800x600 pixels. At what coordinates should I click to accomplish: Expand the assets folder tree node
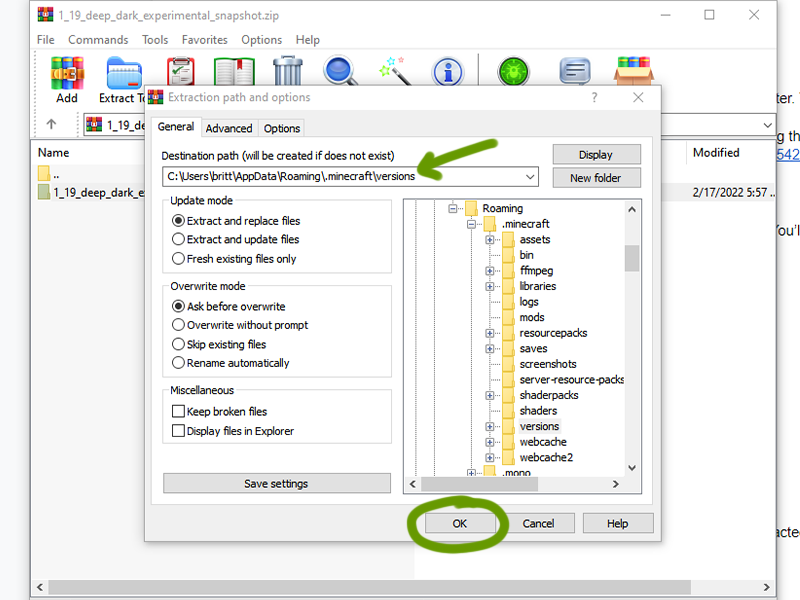coord(490,240)
